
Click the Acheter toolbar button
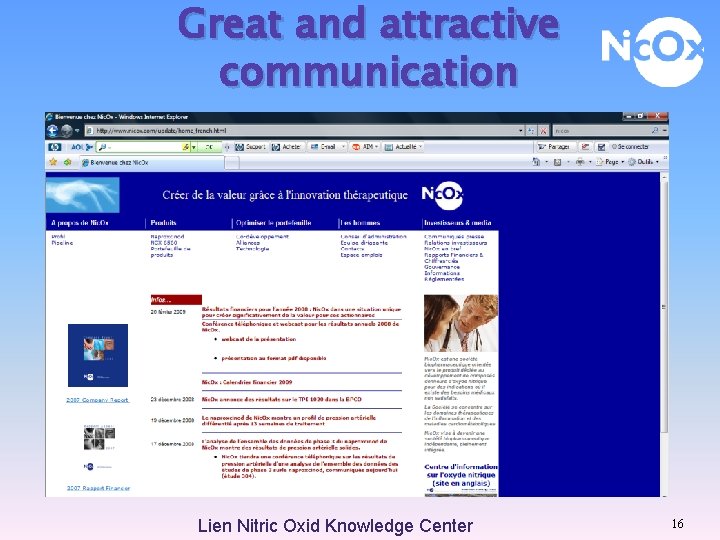click(286, 147)
